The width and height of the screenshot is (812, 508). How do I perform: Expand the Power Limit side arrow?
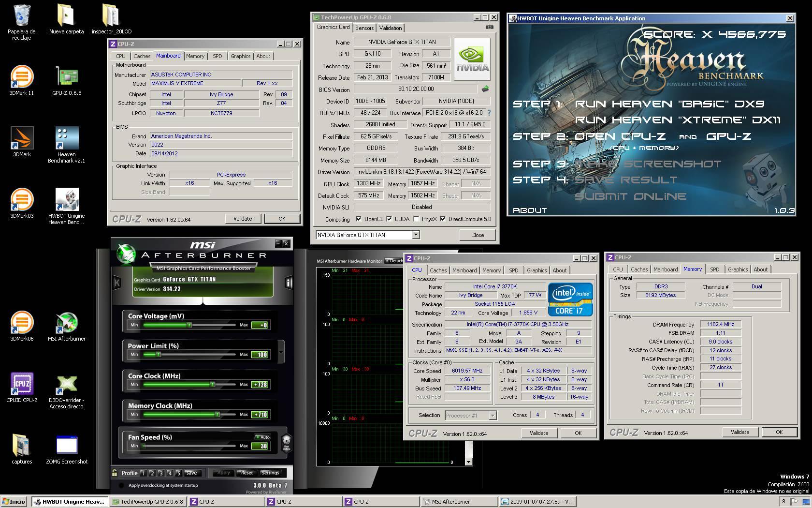pos(281,352)
